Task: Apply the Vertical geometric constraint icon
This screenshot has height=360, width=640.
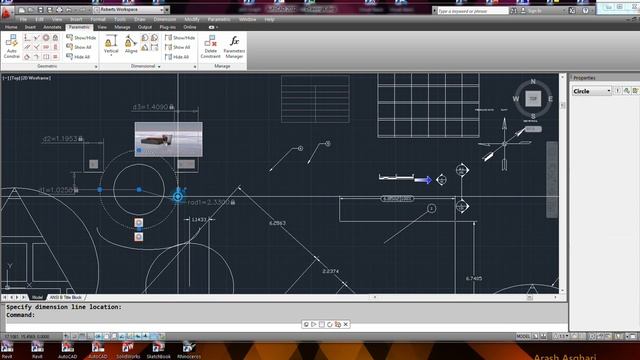Action: click(x=55, y=47)
